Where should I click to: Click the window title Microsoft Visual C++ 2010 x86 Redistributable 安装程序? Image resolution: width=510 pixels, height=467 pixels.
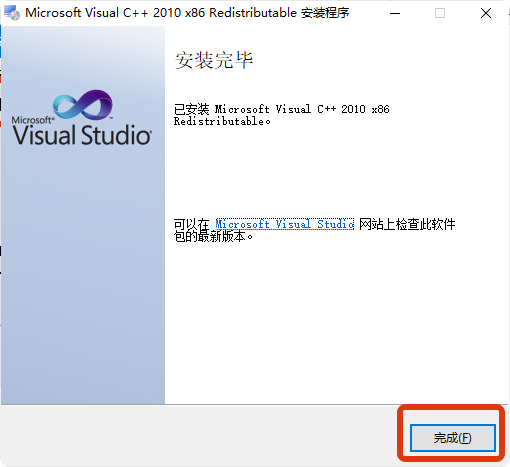187,13
